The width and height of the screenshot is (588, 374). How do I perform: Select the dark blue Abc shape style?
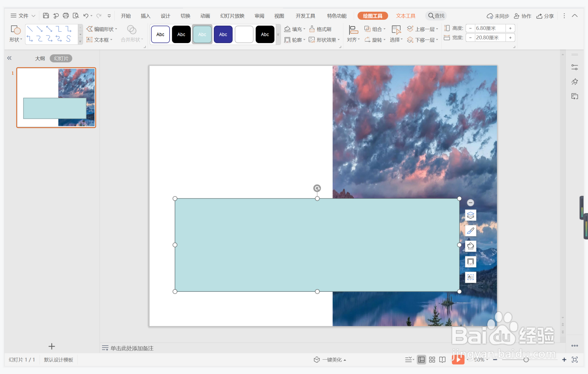223,34
